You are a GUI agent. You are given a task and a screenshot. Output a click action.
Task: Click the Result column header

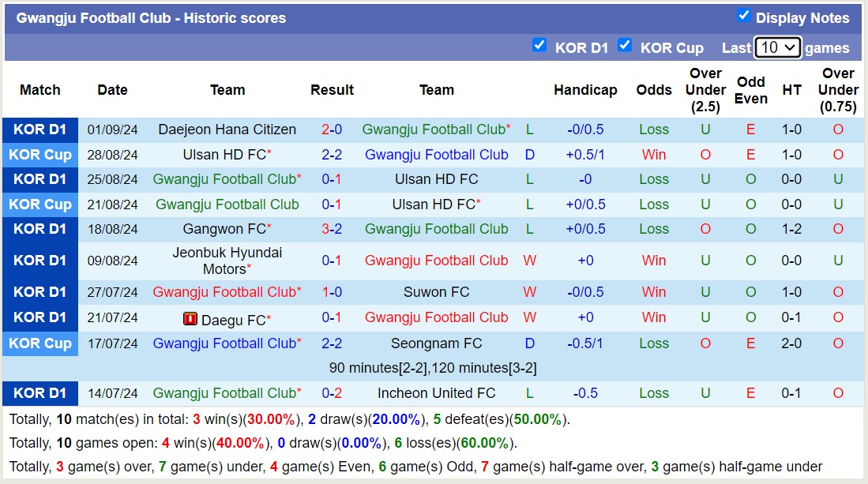point(332,90)
